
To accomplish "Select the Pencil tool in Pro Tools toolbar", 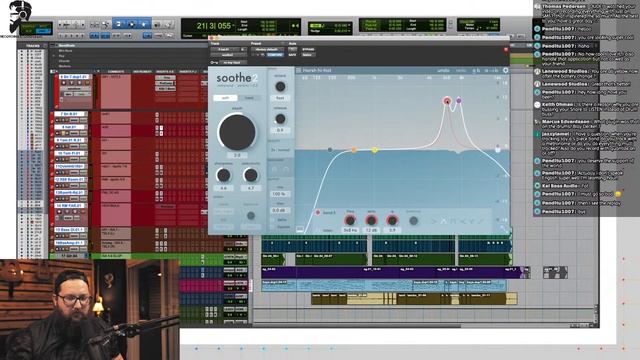I will pos(168,24).
